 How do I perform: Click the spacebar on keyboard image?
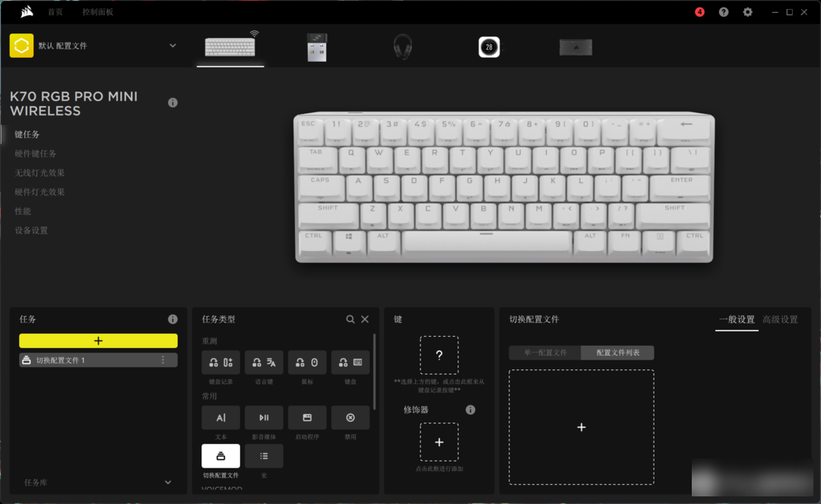[487, 242]
